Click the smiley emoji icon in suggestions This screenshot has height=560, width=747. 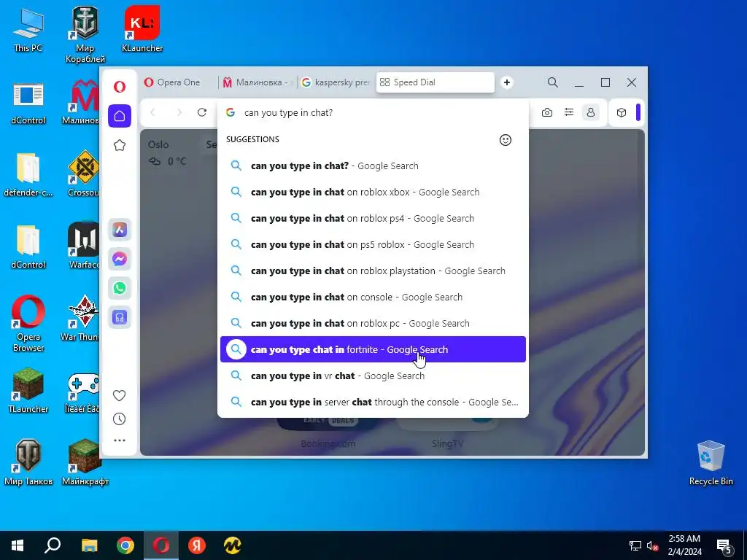pyautogui.click(x=506, y=140)
